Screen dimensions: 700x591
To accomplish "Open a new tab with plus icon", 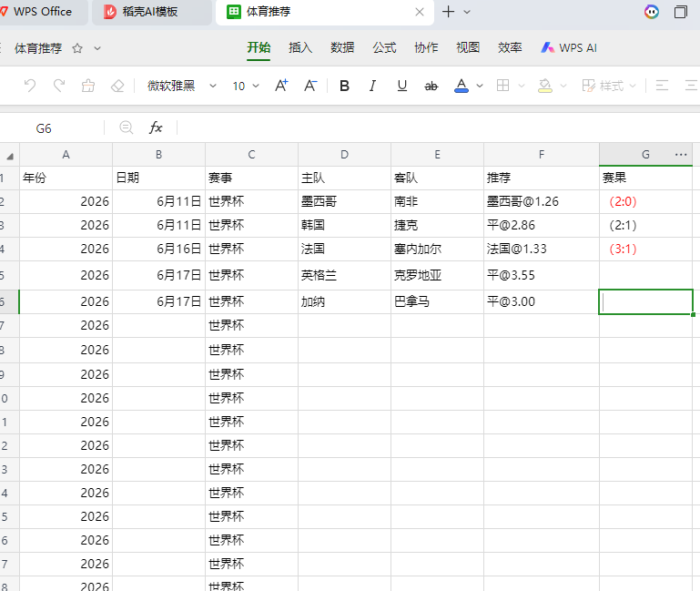I will pos(448,12).
